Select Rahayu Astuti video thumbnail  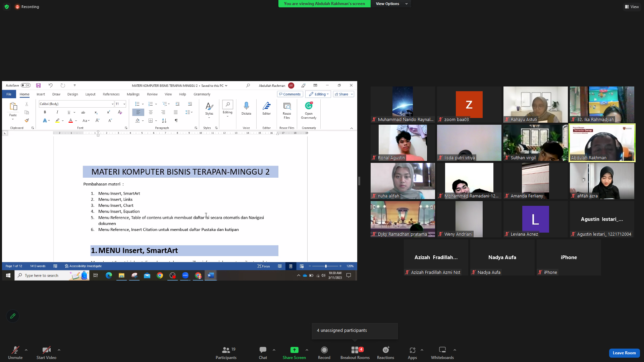(535, 105)
